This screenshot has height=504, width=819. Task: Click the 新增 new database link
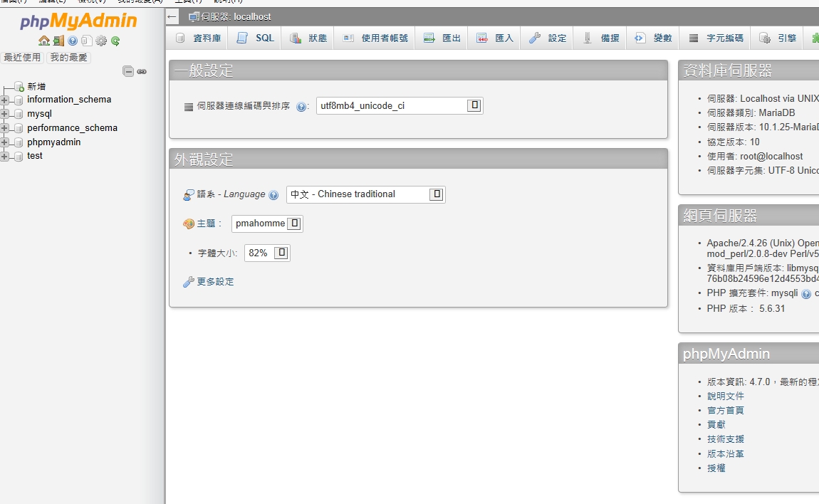(36, 87)
